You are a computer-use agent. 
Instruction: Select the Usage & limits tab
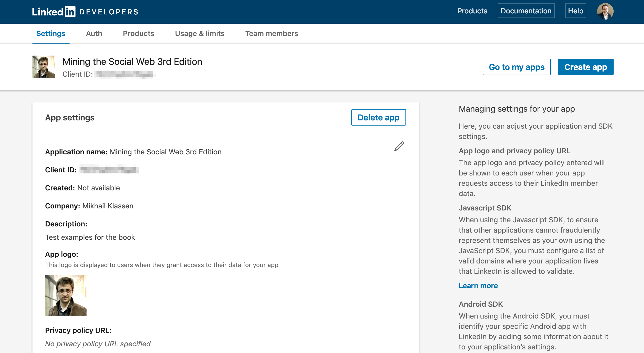pos(200,34)
